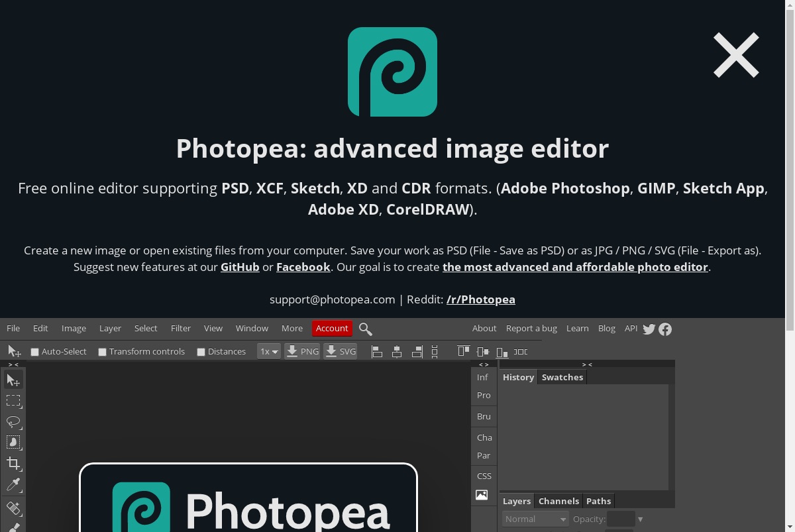This screenshot has width=795, height=532.
Task: Align bottom edges icon
Action: 502,352
